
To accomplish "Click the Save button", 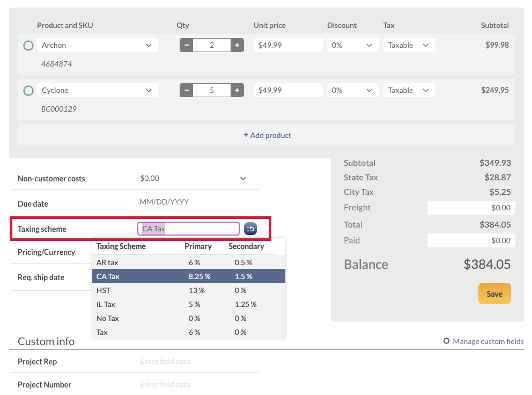I will pyautogui.click(x=494, y=294).
